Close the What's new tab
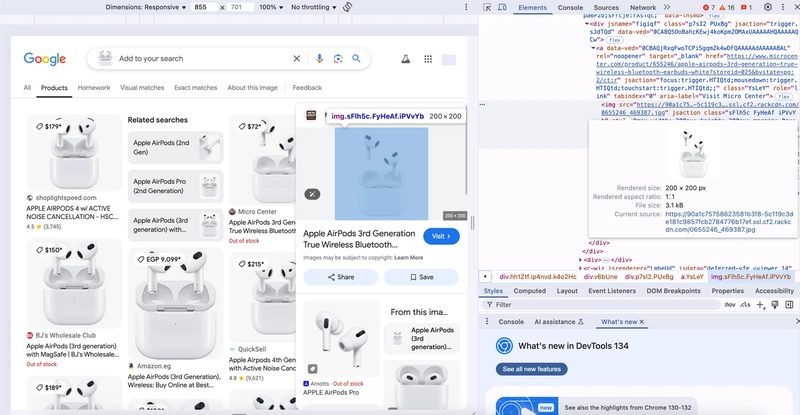Viewport: 800px width, 415px height. click(642, 322)
